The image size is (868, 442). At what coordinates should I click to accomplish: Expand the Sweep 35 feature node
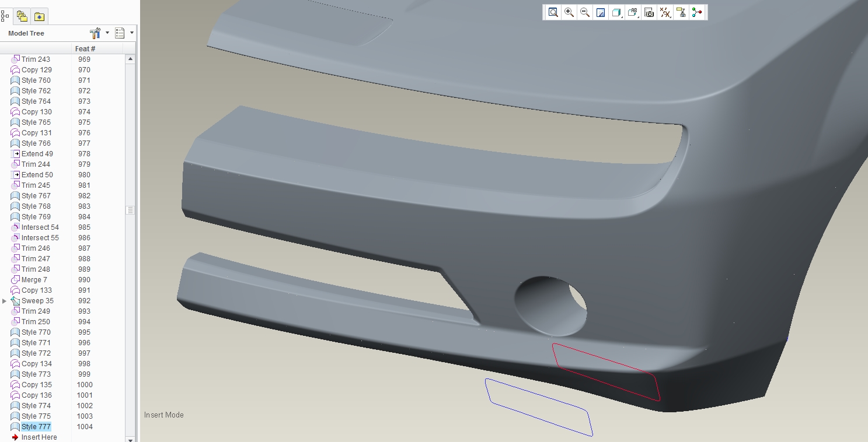(x=5, y=301)
